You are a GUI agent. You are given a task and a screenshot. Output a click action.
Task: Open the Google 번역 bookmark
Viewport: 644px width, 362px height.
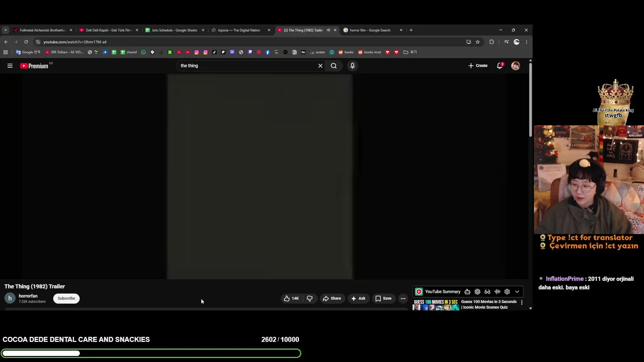click(x=28, y=52)
